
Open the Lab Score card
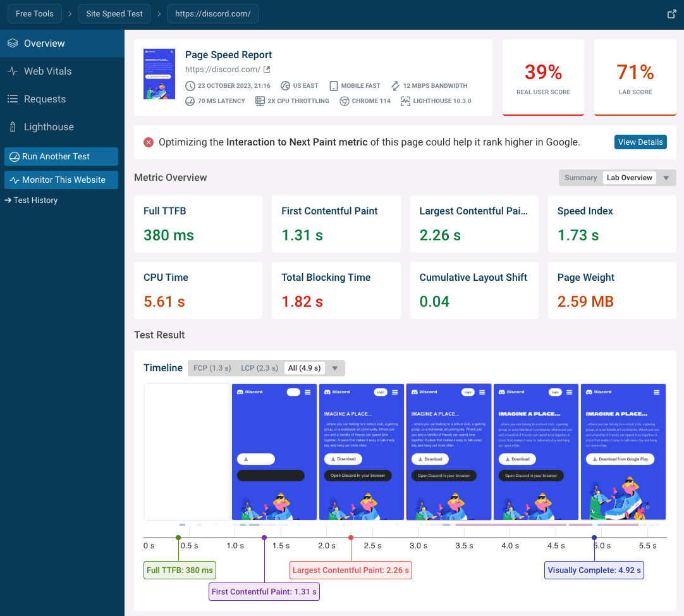point(635,78)
